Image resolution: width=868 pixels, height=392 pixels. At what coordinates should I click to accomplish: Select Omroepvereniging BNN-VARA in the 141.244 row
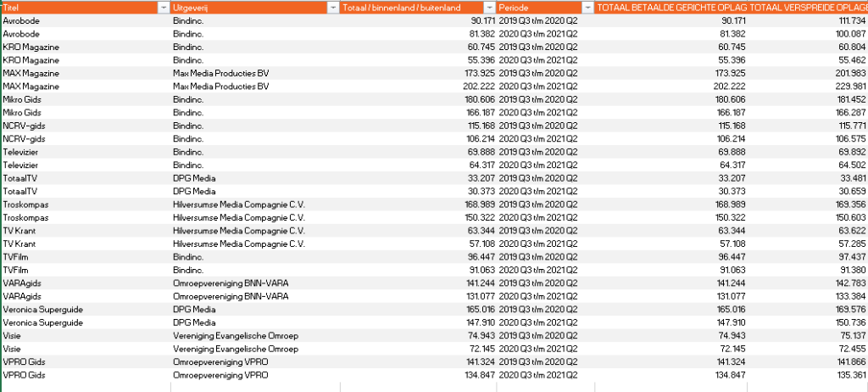[x=231, y=283]
